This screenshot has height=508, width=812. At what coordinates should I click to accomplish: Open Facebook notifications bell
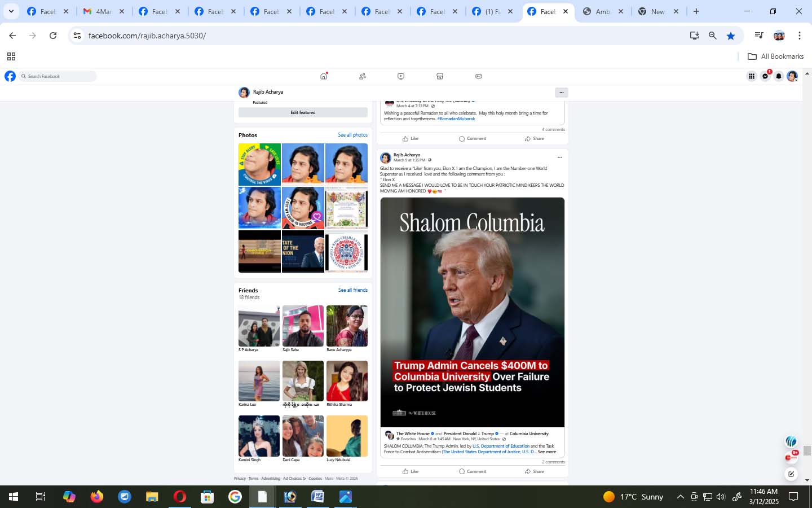click(x=779, y=76)
